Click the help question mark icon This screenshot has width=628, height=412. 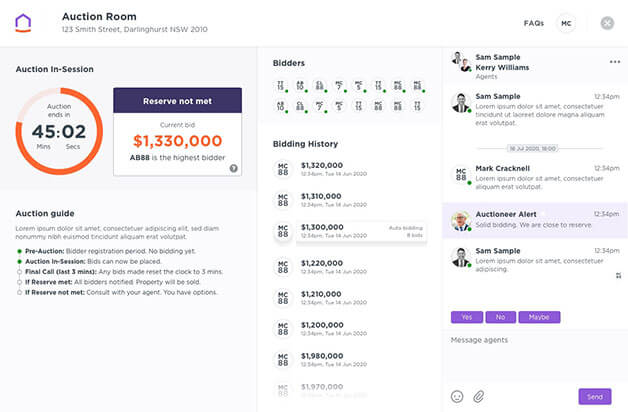click(x=233, y=168)
